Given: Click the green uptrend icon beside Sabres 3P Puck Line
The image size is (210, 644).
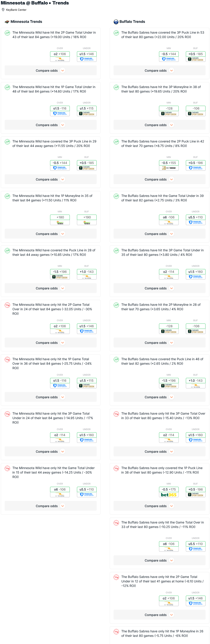Looking at the screenshot, I should (x=116, y=33).
